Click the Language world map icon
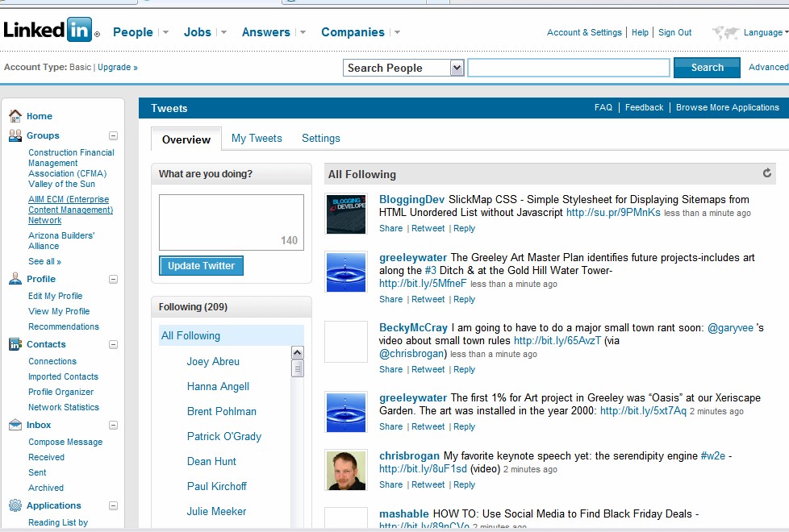This screenshot has height=532, width=789. 725,33
